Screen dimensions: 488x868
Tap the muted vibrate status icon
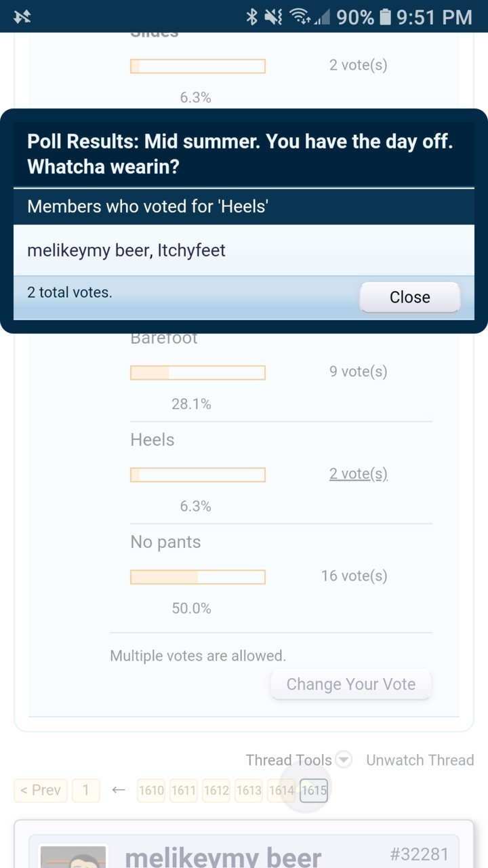pos(274,16)
